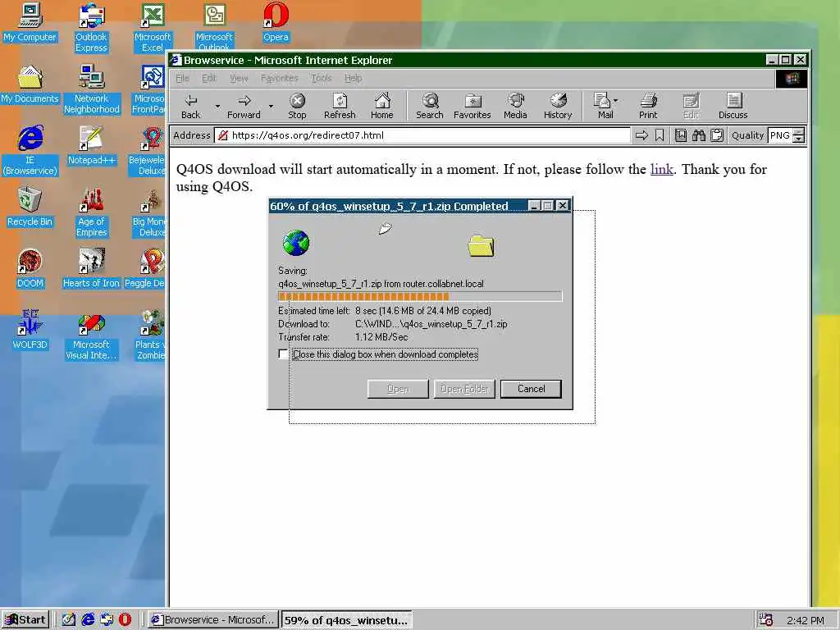The width and height of the screenshot is (840, 630).
Task: Decrease Quality value with spinner down arrow
Action: coord(799,139)
